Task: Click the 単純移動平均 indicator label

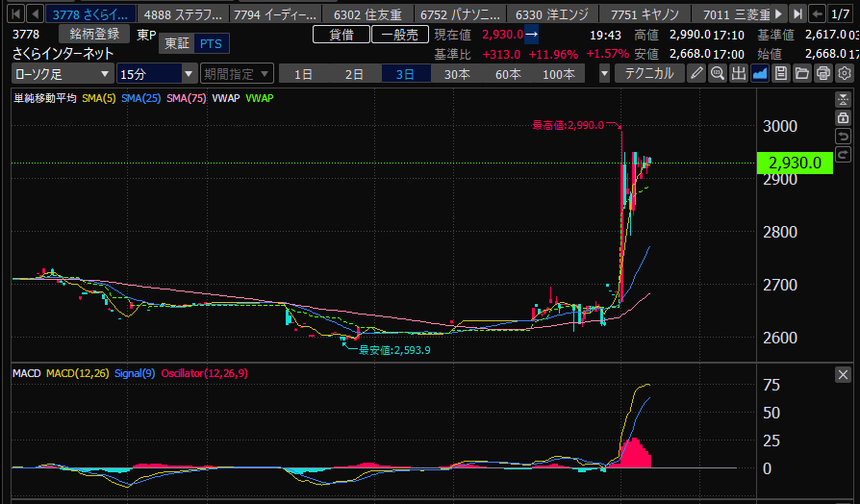Action: (45, 98)
